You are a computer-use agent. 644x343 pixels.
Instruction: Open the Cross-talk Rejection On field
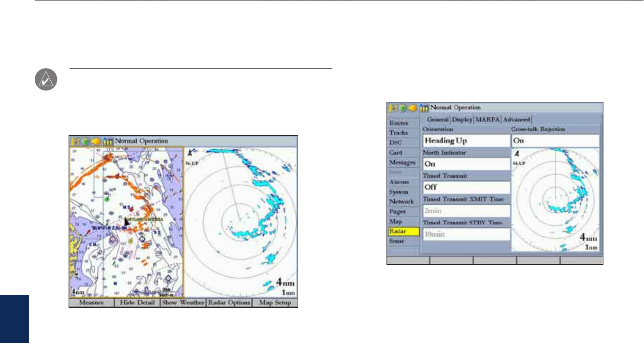(555, 141)
